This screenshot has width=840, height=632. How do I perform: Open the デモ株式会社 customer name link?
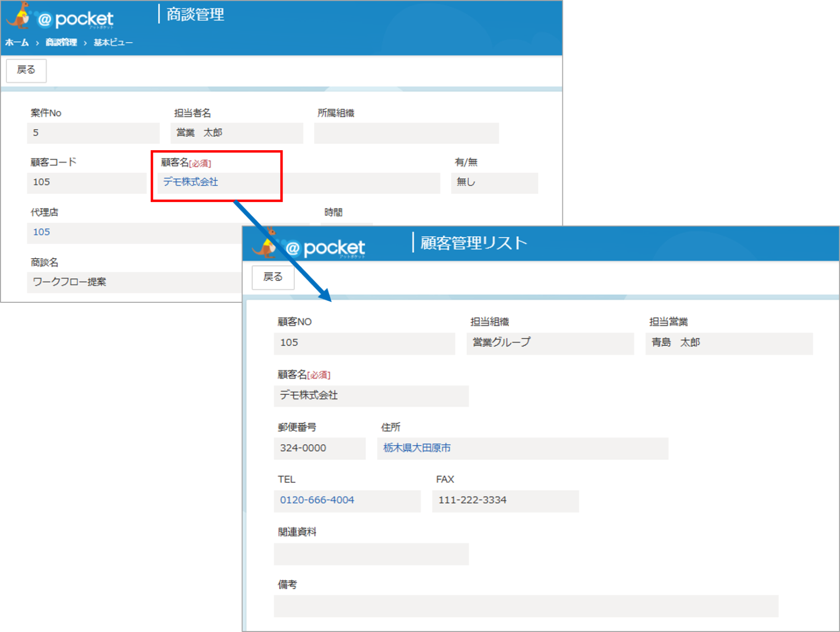pos(191,182)
